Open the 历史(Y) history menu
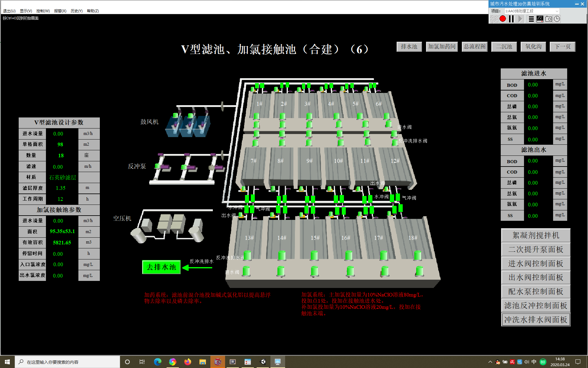 (x=77, y=11)
